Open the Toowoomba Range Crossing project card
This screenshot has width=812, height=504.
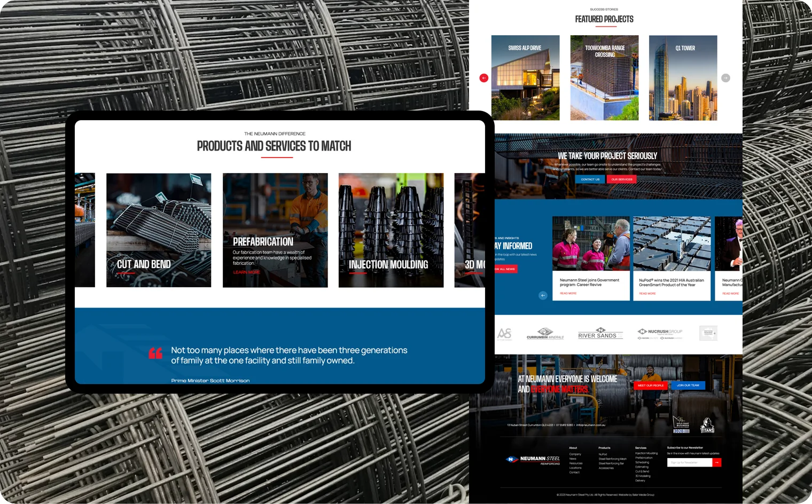coord(604,78)
